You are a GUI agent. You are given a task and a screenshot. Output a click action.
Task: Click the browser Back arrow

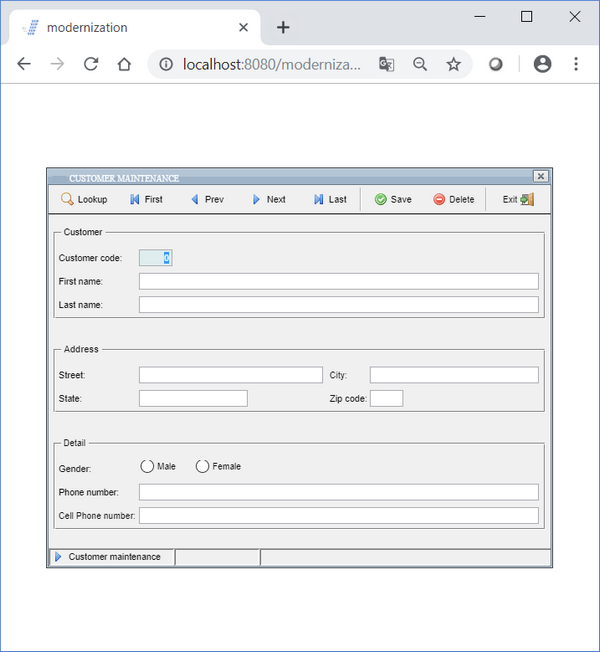(x=24, y=64)
